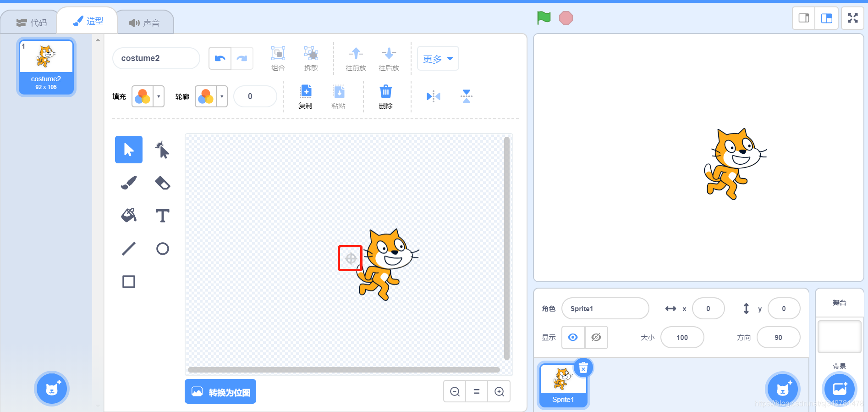Screen dimensions: 868x412
Task: Select the Circle tool
Action: [162, 249]
